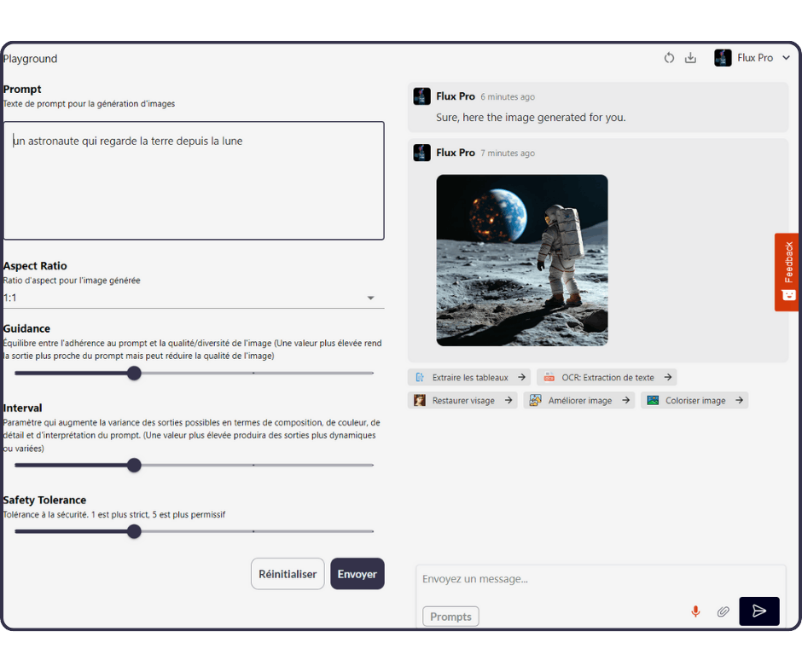Click arrow next to Coloriser image
802x672 pixels.
(739, 401)
